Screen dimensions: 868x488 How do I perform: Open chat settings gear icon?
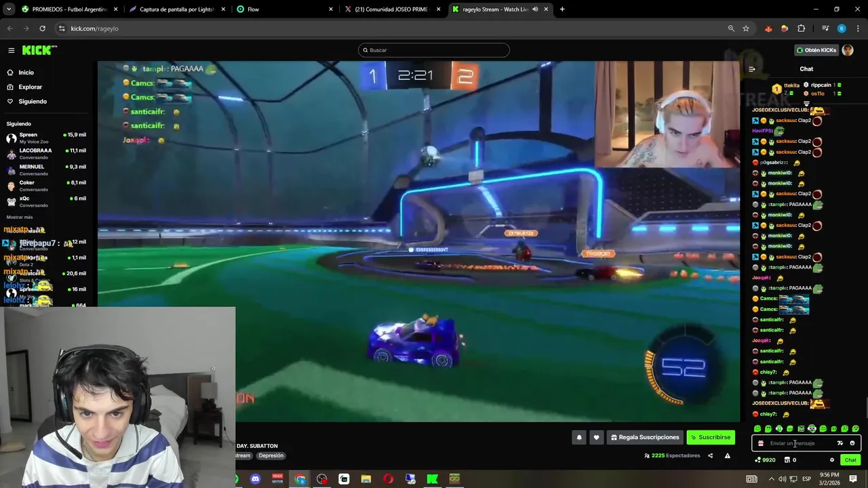[x=832, y=460]
